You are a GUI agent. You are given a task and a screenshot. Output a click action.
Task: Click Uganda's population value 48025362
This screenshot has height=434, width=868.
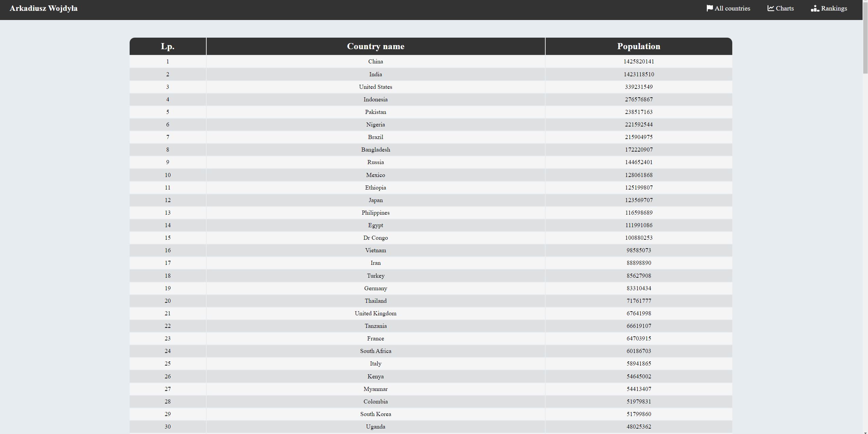tap(639, 427)
